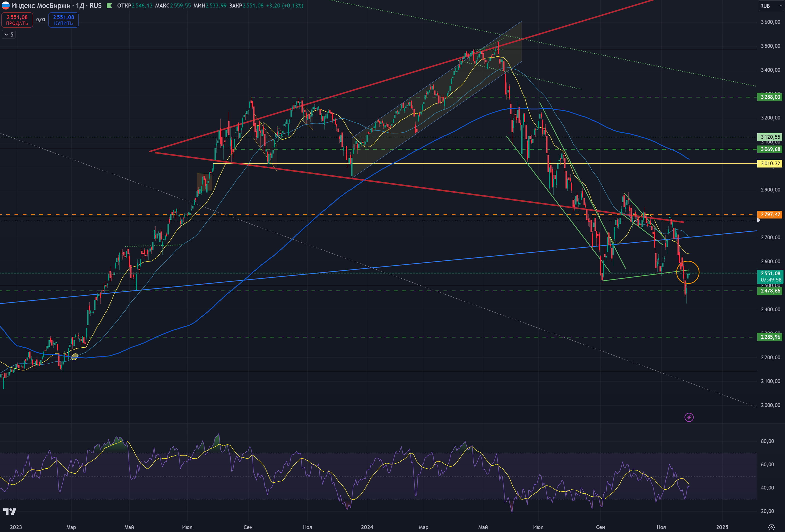
Task: Click the white arrow marker on price axis
Action: [759, 220]
